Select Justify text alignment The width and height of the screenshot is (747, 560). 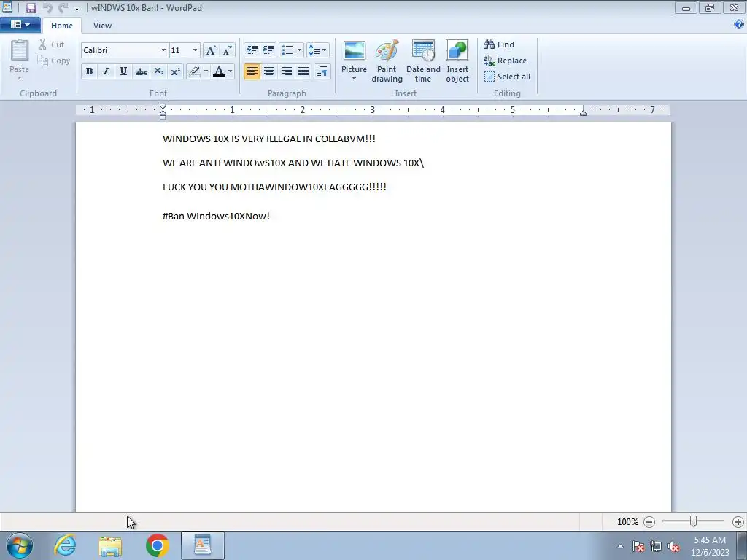click(x=303, y=71)
